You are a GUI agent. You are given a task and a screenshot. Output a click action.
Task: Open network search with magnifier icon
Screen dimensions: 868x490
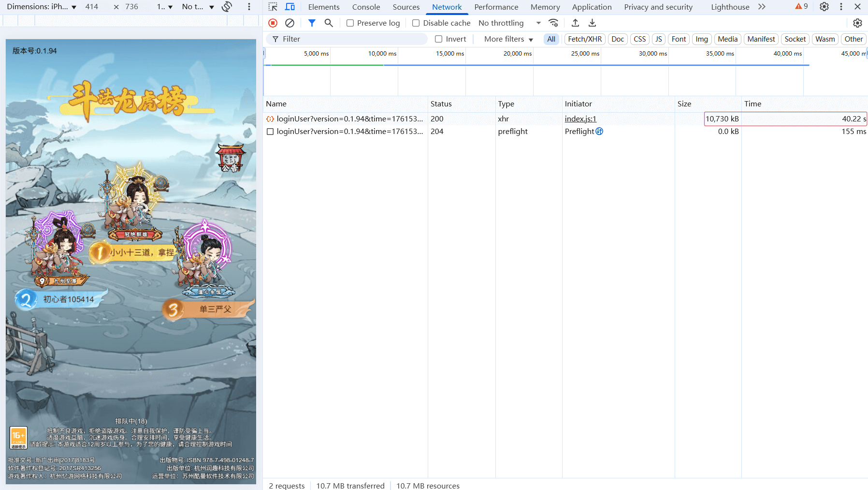(329, 23)
